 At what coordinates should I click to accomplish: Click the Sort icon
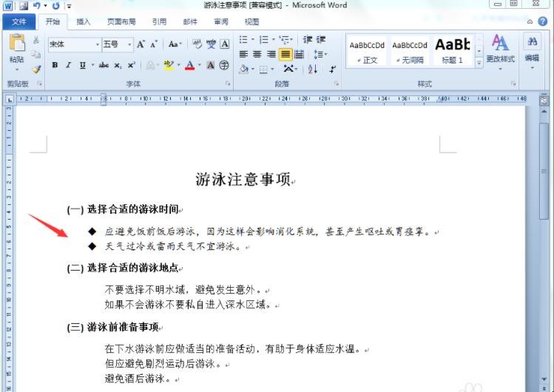click(x=312, y=69)
